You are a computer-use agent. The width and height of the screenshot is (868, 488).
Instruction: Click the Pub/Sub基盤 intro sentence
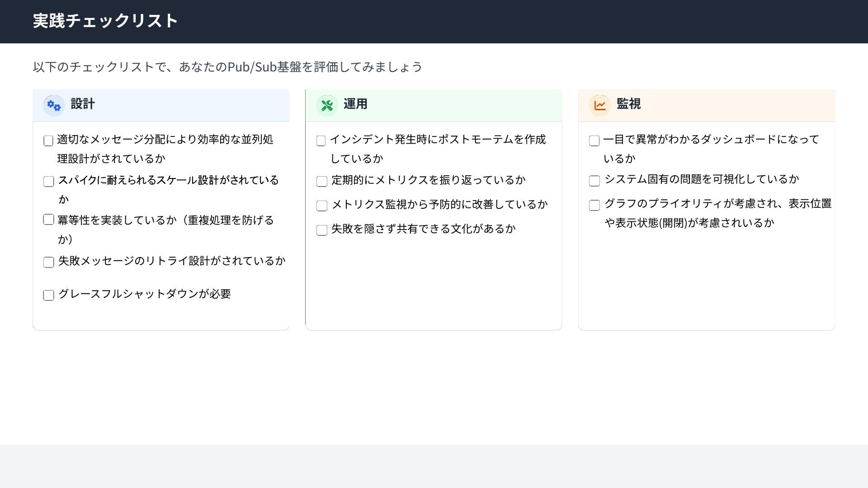(x=227, y=67)
